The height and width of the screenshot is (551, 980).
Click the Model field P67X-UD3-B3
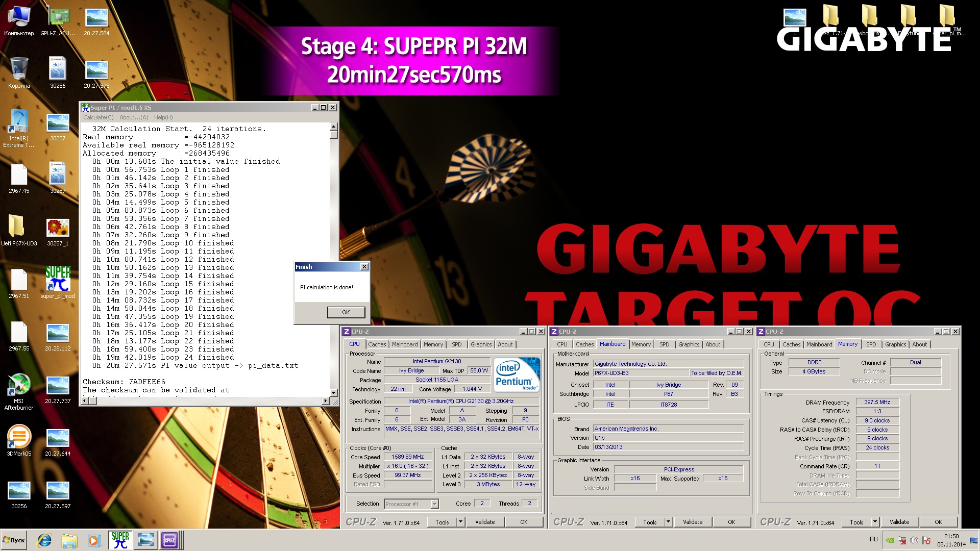click(x=641, y=373)
